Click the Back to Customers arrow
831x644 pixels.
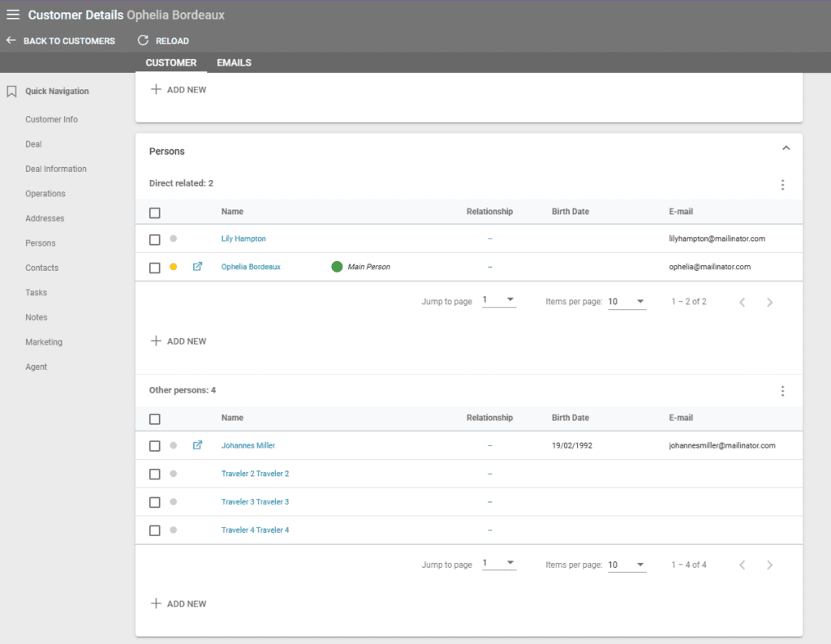tap(11, 41)
